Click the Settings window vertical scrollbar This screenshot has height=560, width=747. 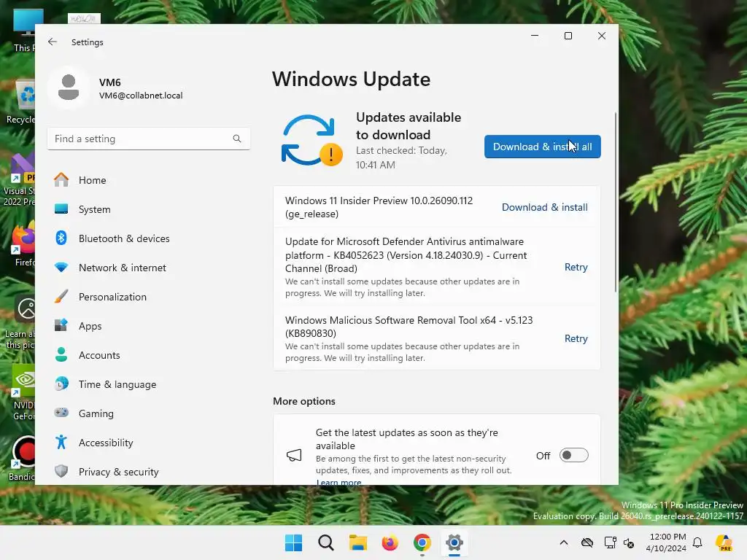pyautogui.click(x=616, y=203)
